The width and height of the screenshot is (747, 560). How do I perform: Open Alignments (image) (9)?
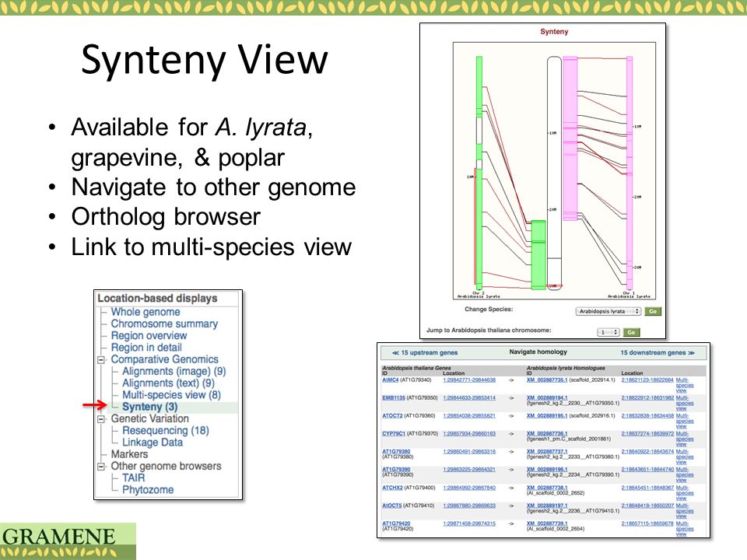click(x=174, y=372)
